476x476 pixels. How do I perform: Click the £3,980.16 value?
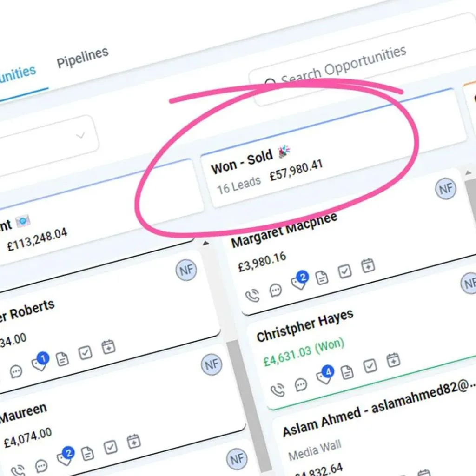point(262,262)
